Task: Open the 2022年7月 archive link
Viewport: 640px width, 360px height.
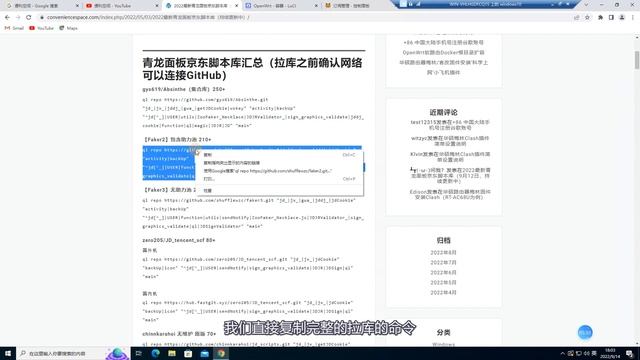Action: (x=443, y=262)
